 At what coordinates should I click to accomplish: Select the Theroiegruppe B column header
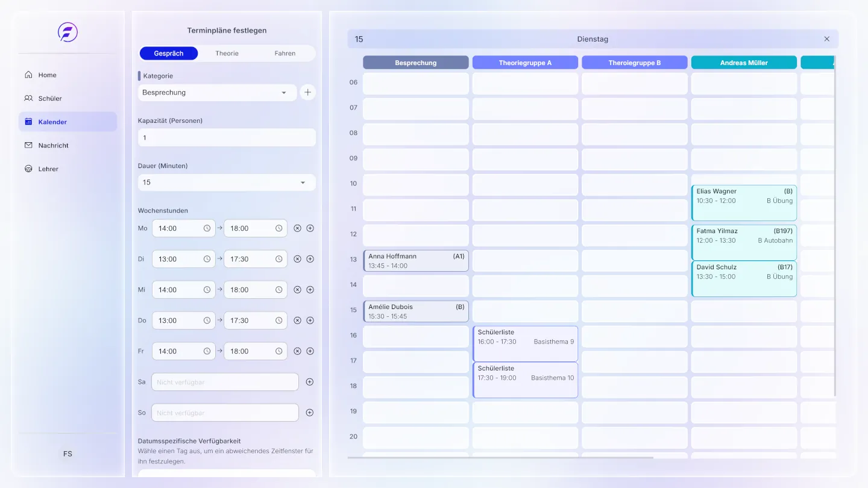point(635,63)
